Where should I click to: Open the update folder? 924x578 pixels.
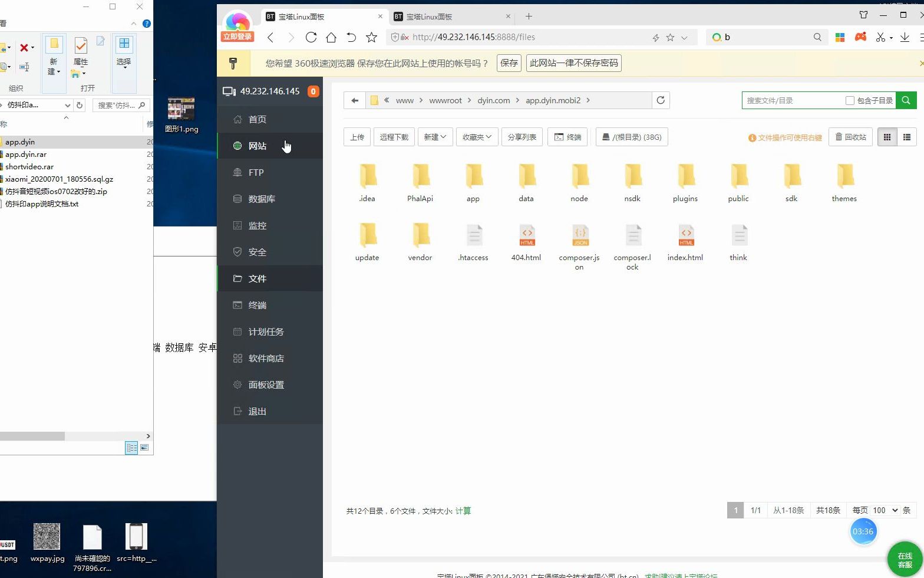tap(367, 242)
